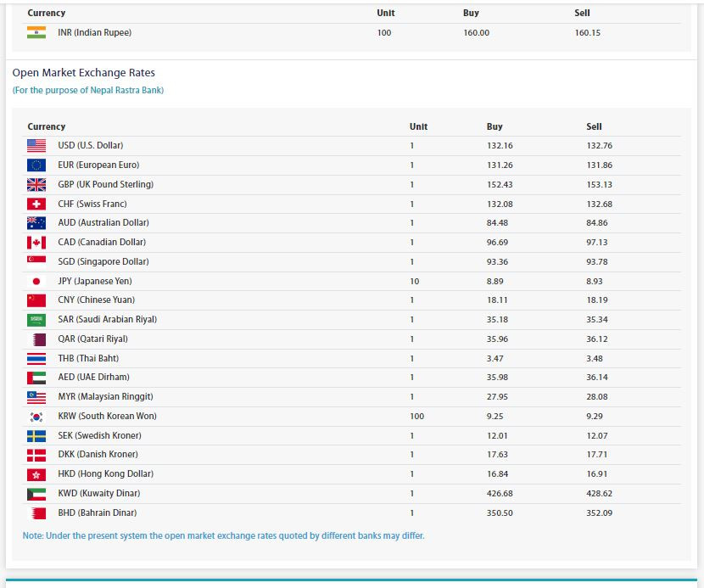Select the USD (U.S. Dollar) currency label
The image size is (704, 588).
click(x=90, y=146)
